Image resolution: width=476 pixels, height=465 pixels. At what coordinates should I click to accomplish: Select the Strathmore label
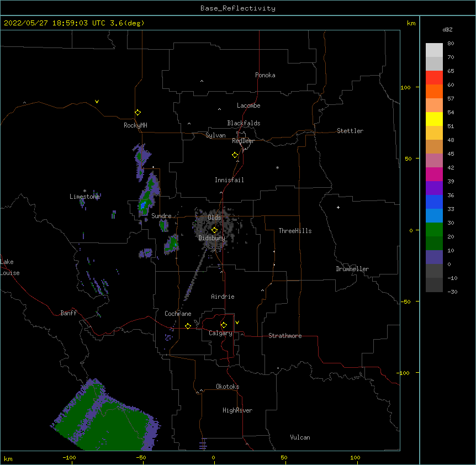click(285, 336)
